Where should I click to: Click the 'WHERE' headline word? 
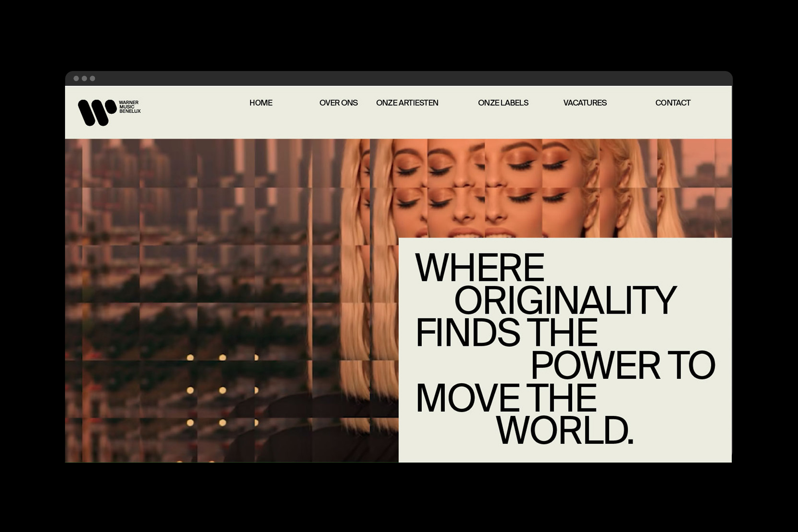480,267
